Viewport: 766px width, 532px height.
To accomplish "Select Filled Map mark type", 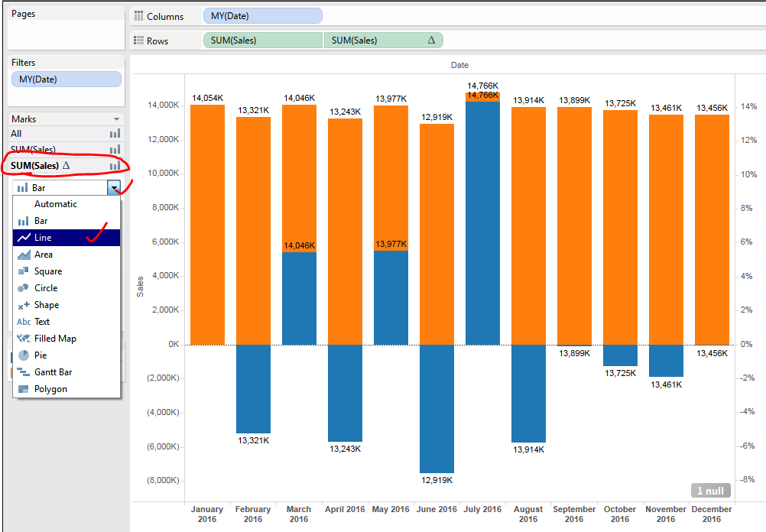I will tap(67, 339).
